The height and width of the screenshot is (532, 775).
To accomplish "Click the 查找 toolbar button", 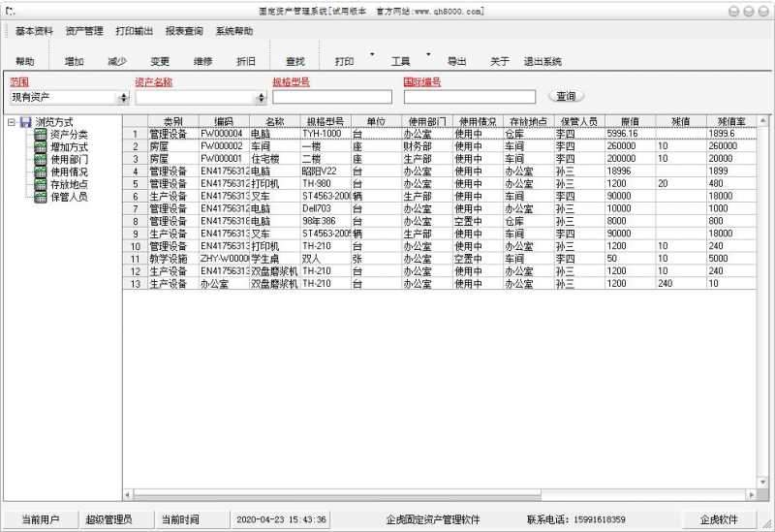I will coord(295,61).
